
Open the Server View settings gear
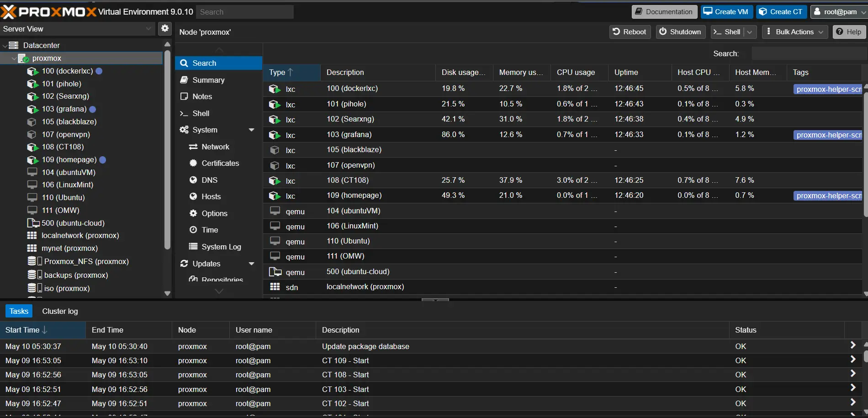165,28
